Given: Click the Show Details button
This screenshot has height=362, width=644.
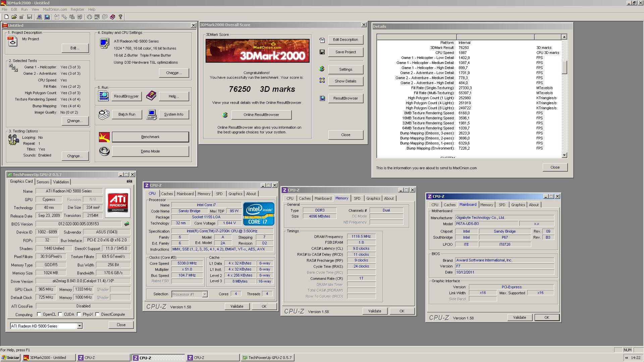Looking at the screenshot, I should coord(345,81).
